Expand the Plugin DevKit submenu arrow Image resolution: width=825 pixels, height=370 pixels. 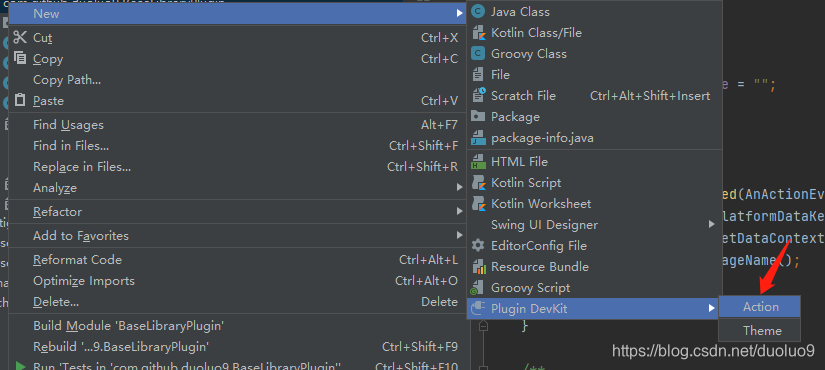[x=712, y=308]
